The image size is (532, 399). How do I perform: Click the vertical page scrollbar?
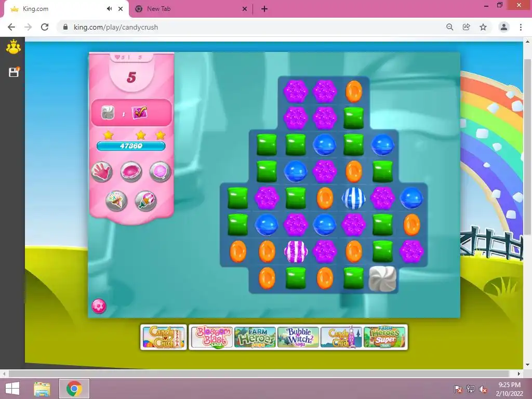[527, 147]
